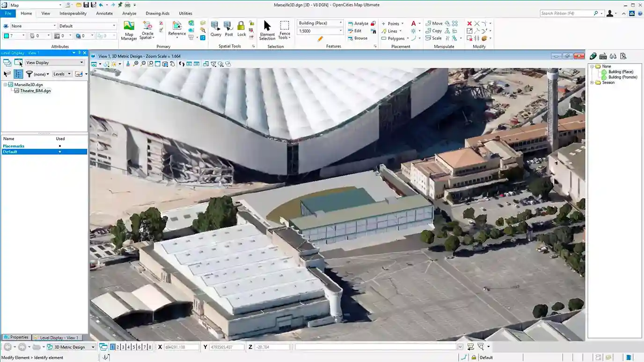The image size is (644, 362).
Task: Open the Building (Place) feature dropdown
Action: click(x=320, y=23)
